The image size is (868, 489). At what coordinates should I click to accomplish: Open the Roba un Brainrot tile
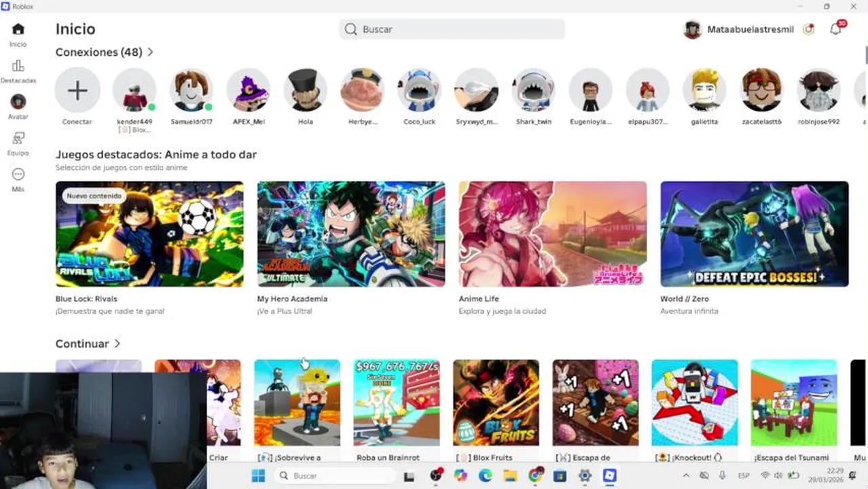pyautogui.click(x=397, y=403)
